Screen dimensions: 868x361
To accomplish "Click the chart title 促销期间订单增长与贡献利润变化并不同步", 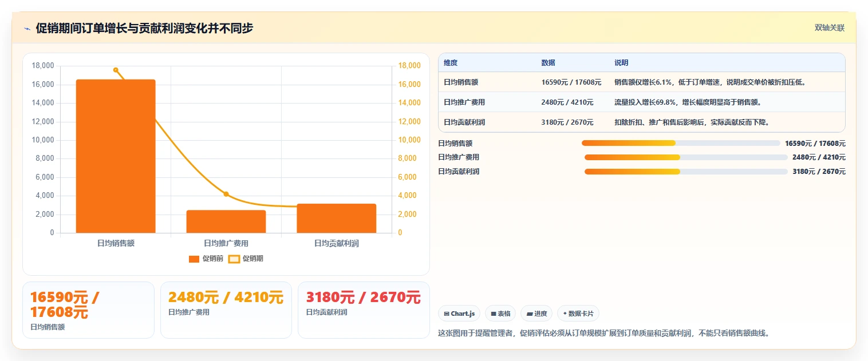I will click(x=144, y=29).
